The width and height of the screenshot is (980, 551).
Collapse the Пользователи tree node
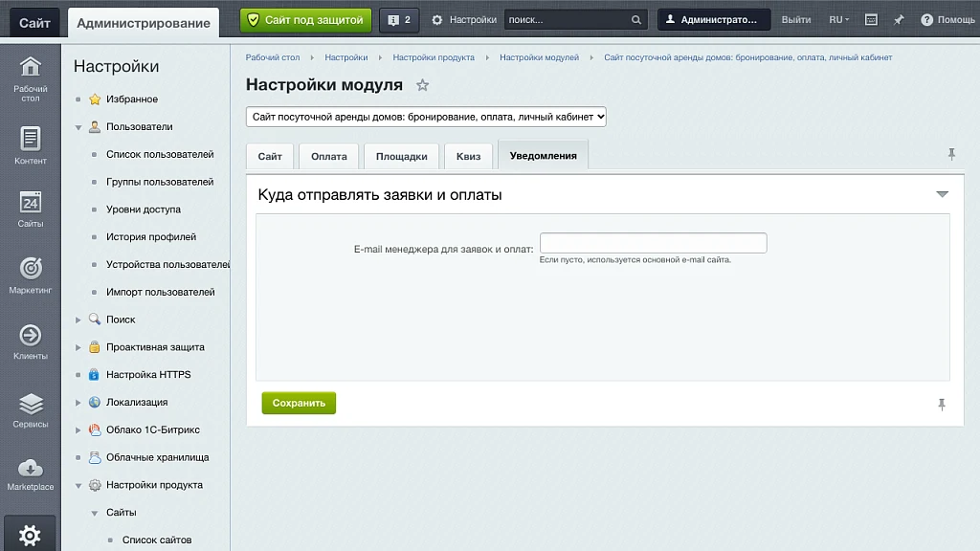coord(78,127)
